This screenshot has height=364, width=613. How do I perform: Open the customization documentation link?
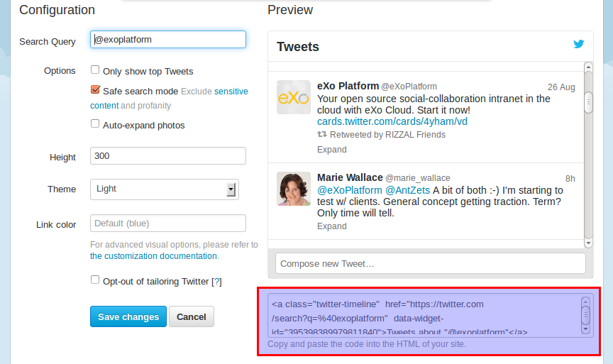coord(153,256)
